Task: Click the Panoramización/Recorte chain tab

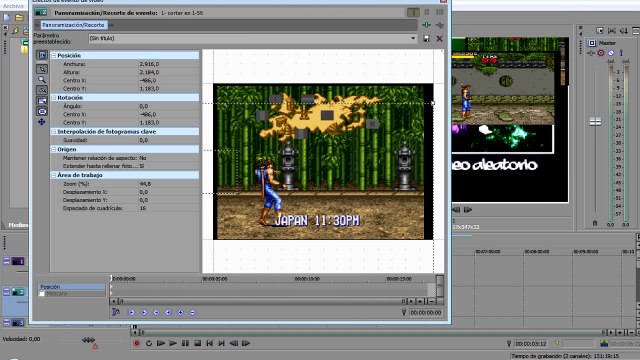Action: (x=73, y=25)
